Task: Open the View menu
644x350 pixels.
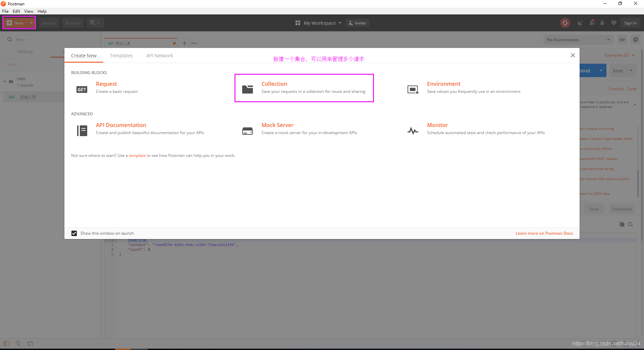Action: pyautogui.click(x=29, y=11)
